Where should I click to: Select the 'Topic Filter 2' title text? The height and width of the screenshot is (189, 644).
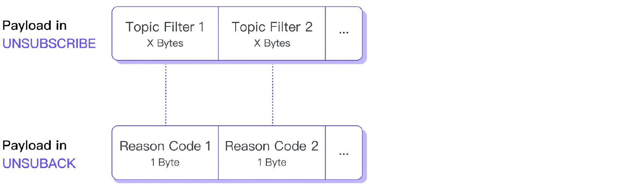(272, 27)
